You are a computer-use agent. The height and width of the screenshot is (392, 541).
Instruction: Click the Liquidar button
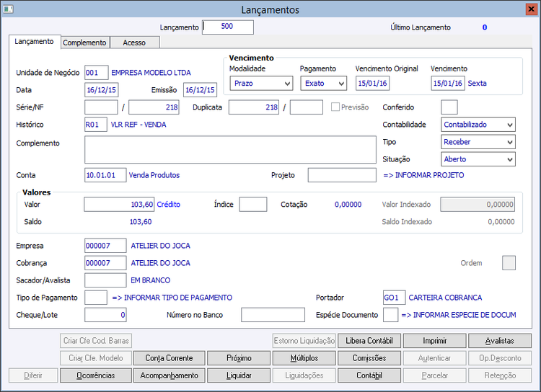(238, 375)
